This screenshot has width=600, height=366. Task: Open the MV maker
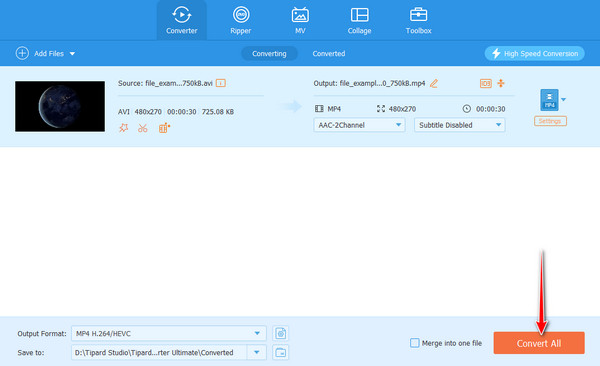tap(300, 20)
